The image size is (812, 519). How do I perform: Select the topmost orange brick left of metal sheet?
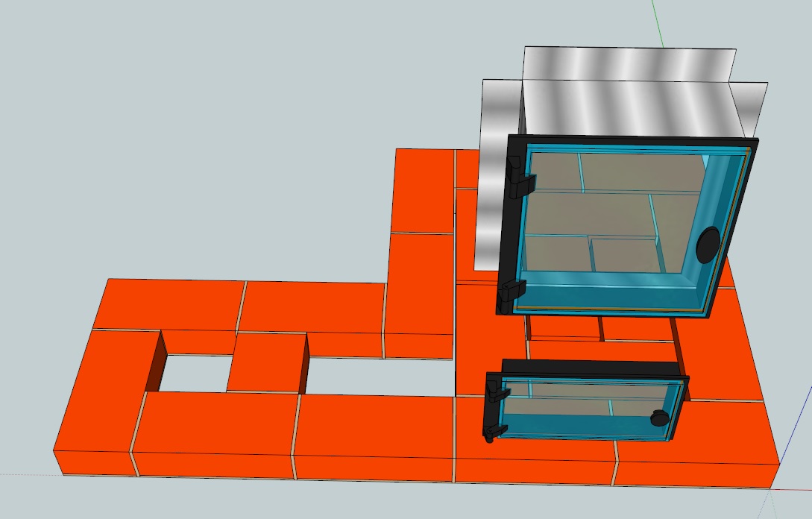(424, 190)
